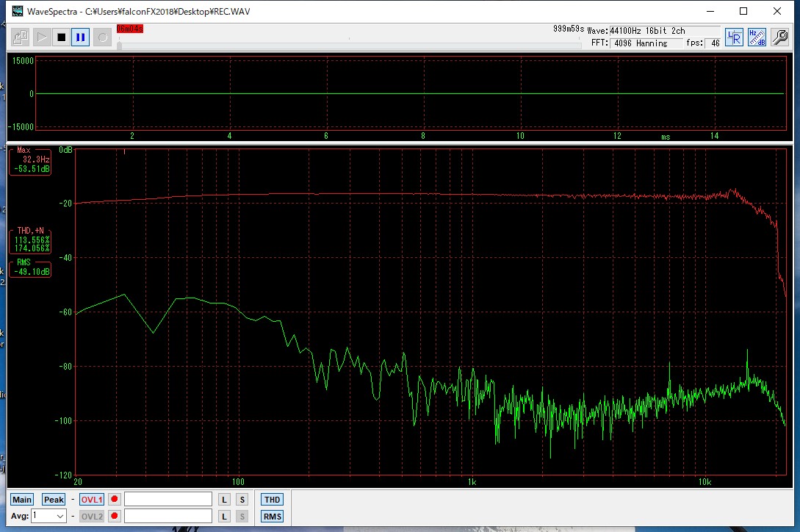Click the L load button for OVL1
The height and width of the screenshot is (532, 800).
click(225, 500)
